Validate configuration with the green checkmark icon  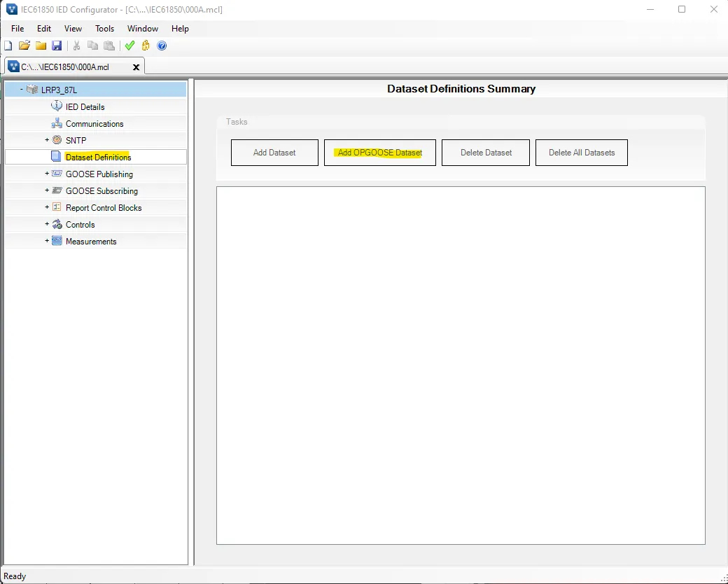point(130,46)
